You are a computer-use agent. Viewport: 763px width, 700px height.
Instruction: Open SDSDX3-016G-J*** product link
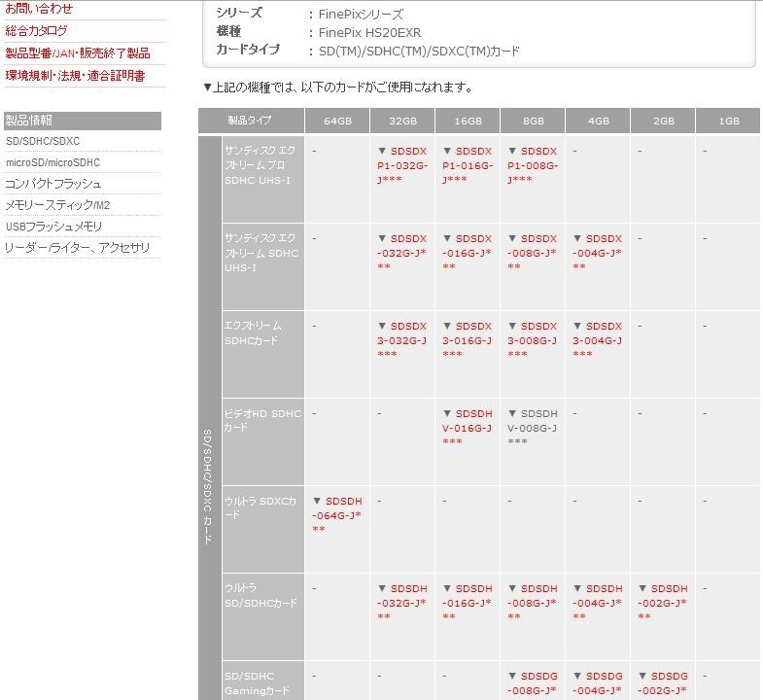[468, 340]
